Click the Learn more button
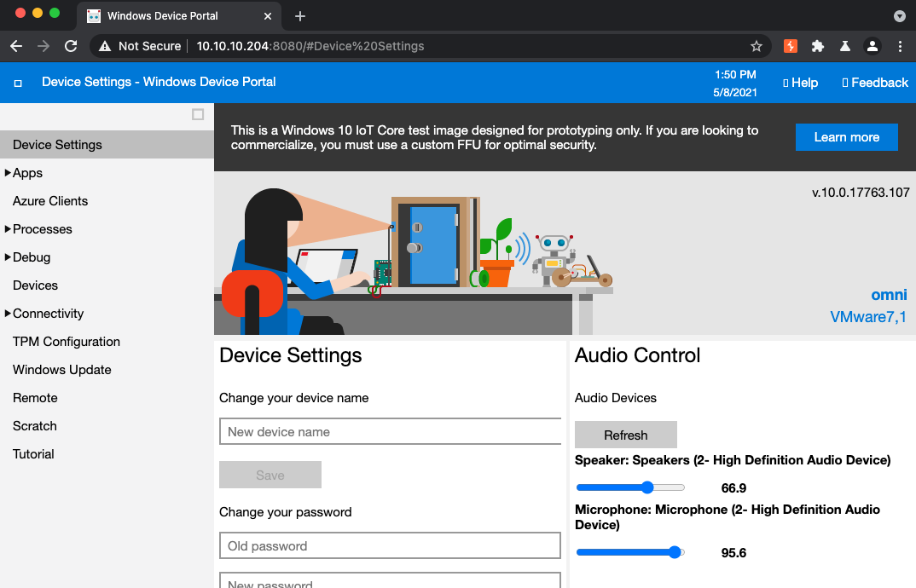 pos(846,137)
